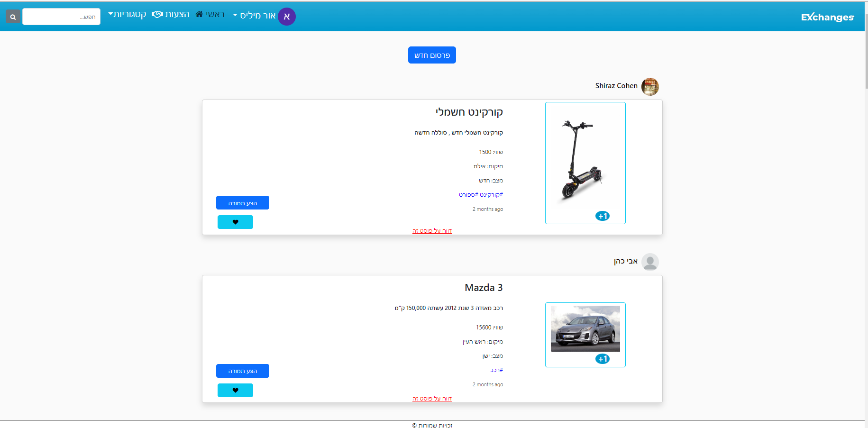Report the scooter post via דווח על פוסט זה

pyautogui.click(x=432, y=230)
